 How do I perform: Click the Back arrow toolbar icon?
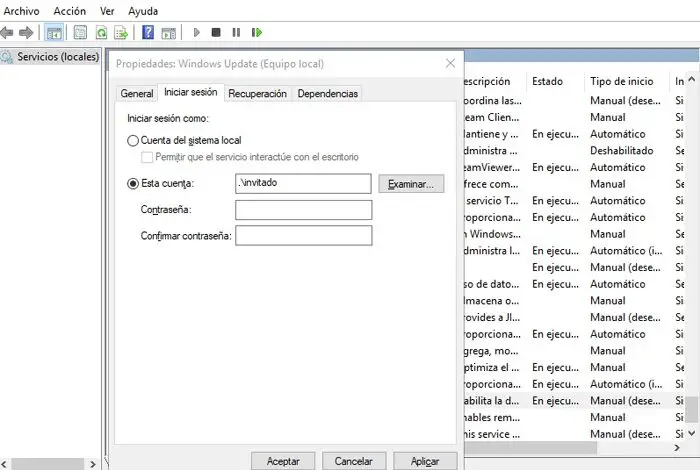tap(7, 33)
